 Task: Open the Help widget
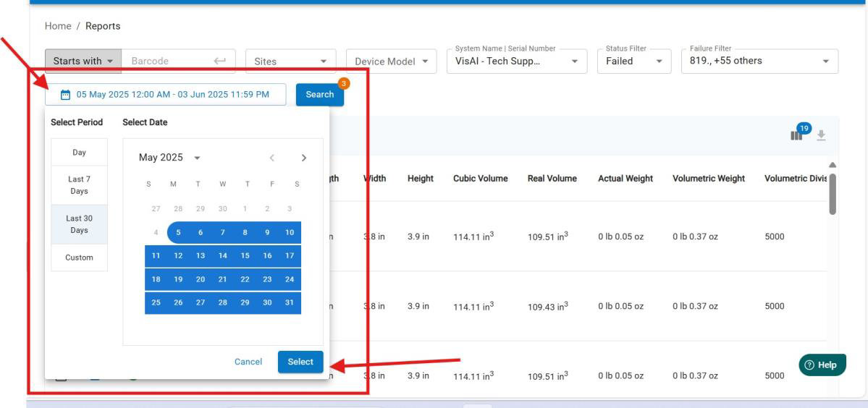[822, 365]
